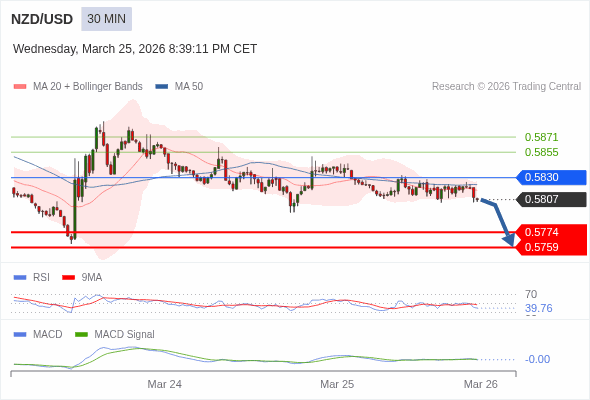The height and width of the screenshot is (400, 590).
Task: Click the Mar 24 date axis label
Action: click(x=164, y=384)
